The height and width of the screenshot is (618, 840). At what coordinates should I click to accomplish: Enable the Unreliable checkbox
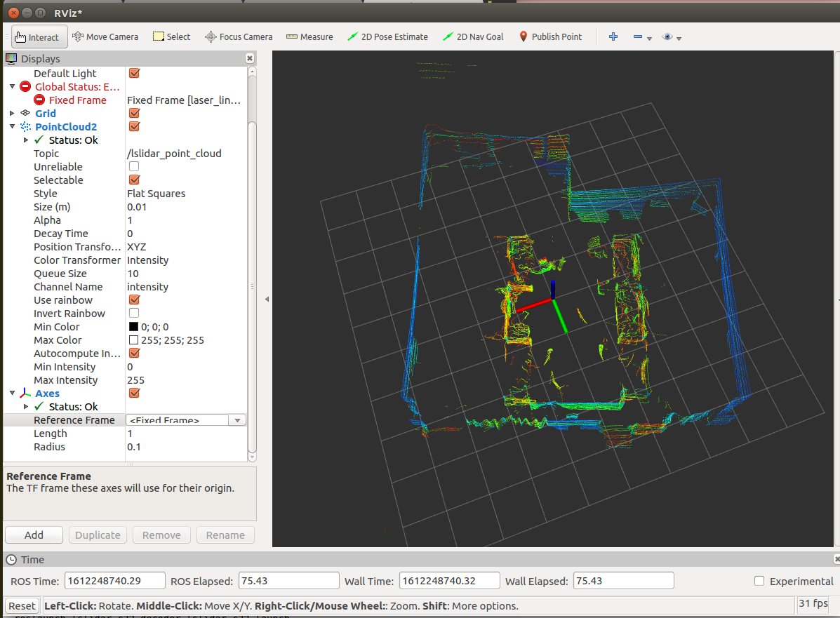click(134, 166)
